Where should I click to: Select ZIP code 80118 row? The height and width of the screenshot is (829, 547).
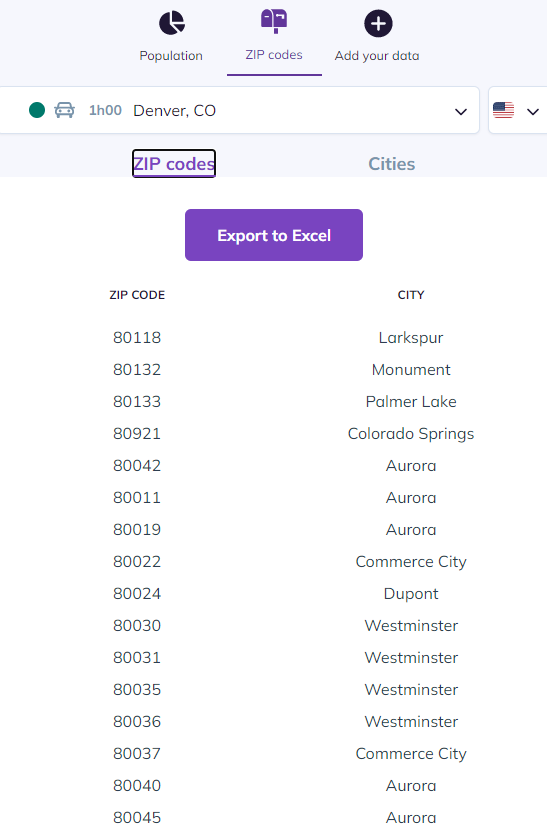coord(274,337)
